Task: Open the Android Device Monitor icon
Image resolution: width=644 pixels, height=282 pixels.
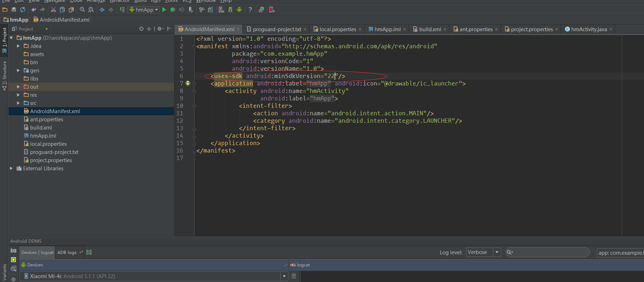Action: point(239,10)
